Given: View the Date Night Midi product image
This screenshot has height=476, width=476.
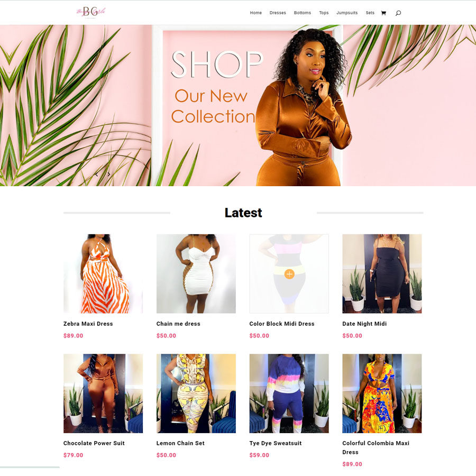Looking at the screenshot, I should tap(382, 273).
